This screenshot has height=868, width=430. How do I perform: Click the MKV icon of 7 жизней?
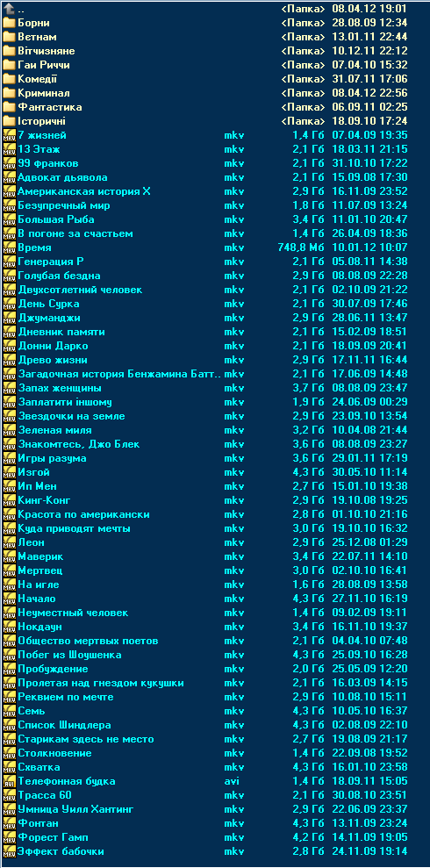[x=9, y=135]
